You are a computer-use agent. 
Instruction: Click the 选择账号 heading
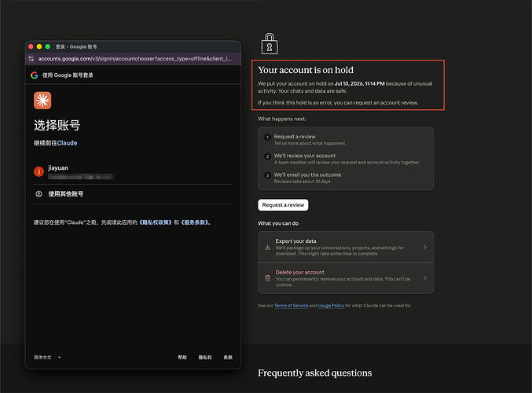pos(57,125)
